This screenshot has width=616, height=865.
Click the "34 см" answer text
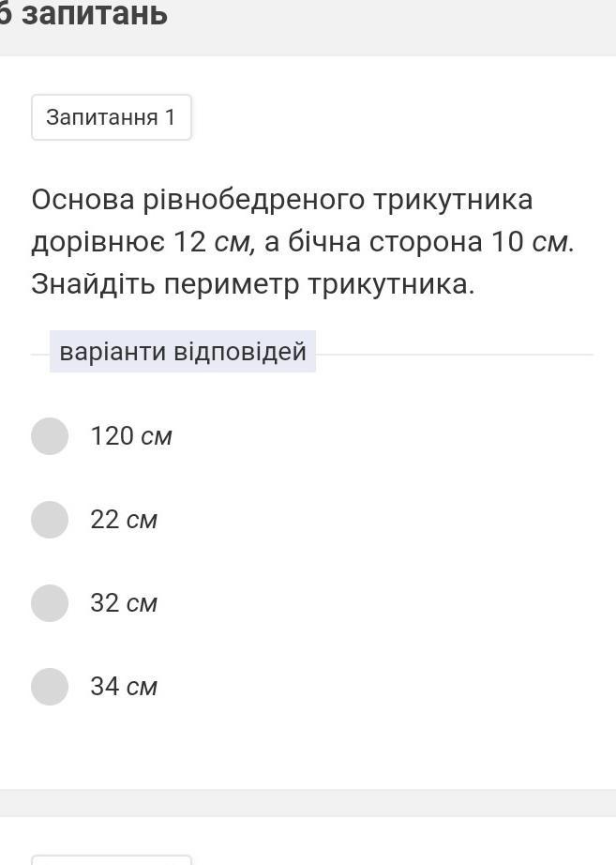coord(124,687)
